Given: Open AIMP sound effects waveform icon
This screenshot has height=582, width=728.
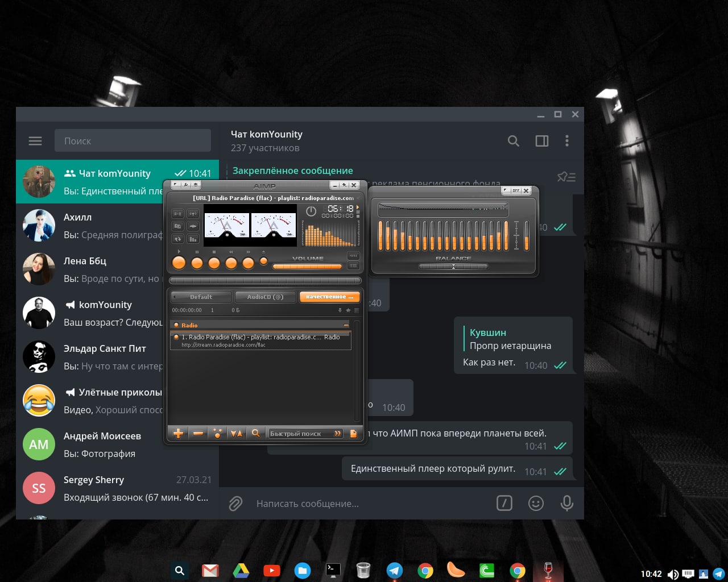Looking at the screenshot, I should pos(193,226).
